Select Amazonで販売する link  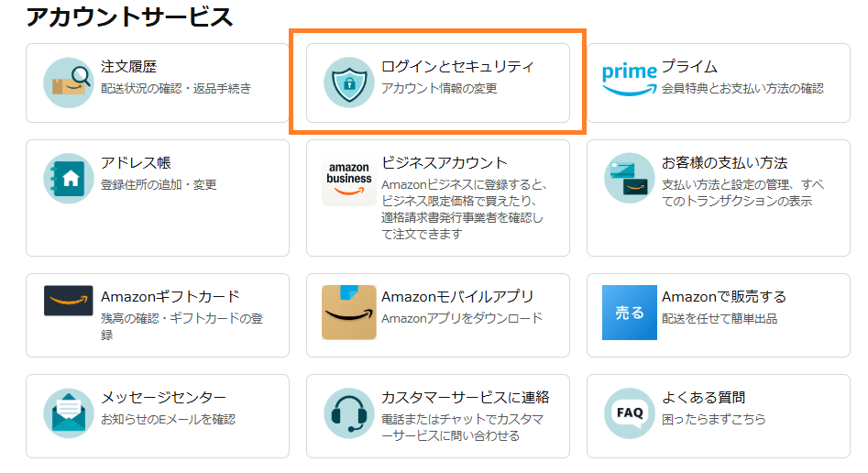click(x=724, y=297)
